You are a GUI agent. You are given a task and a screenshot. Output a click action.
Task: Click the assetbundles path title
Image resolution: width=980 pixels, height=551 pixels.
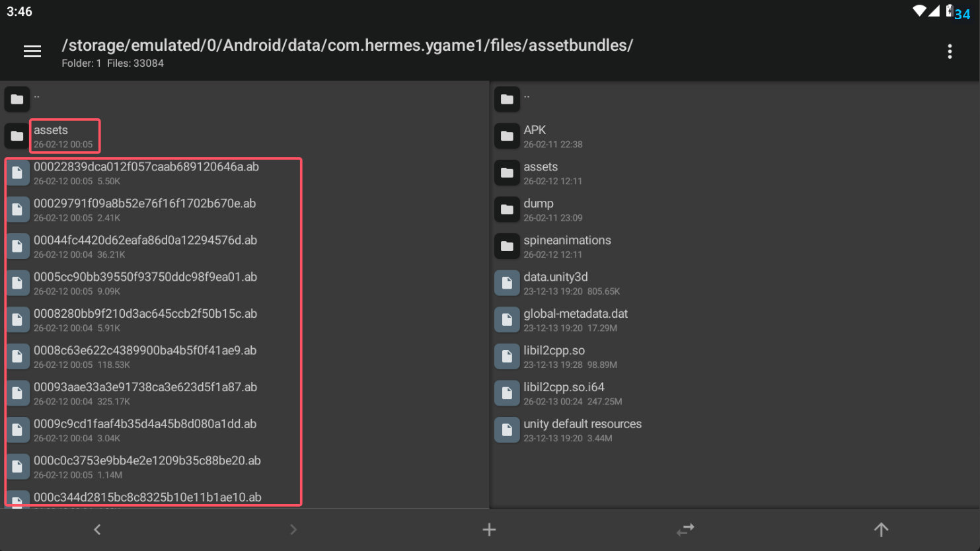(347, 46)
